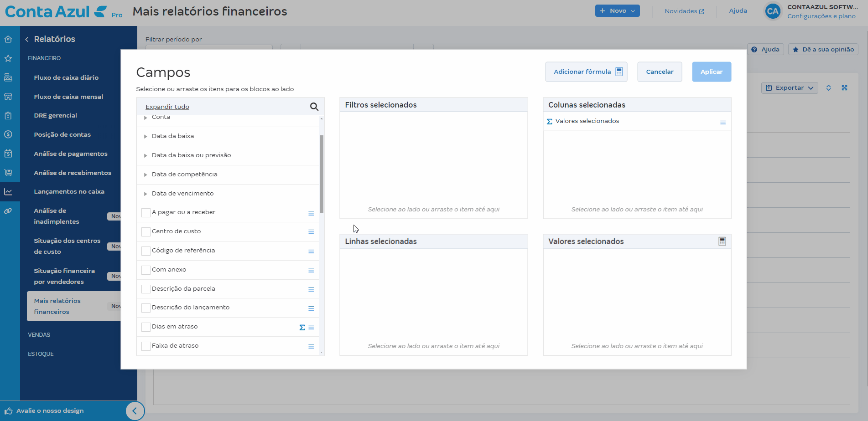Check the Com anexo checkbox

coord(146,270)
